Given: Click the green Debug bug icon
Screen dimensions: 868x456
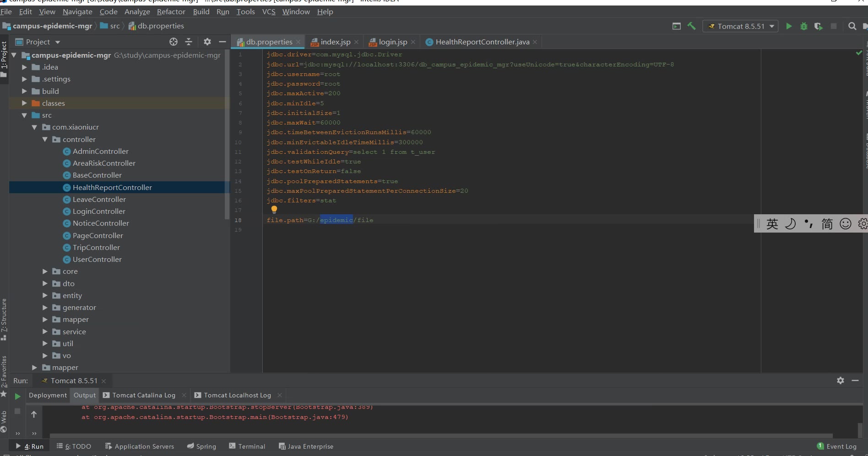Looking at the screenshot, I should (x=803, y=26).
